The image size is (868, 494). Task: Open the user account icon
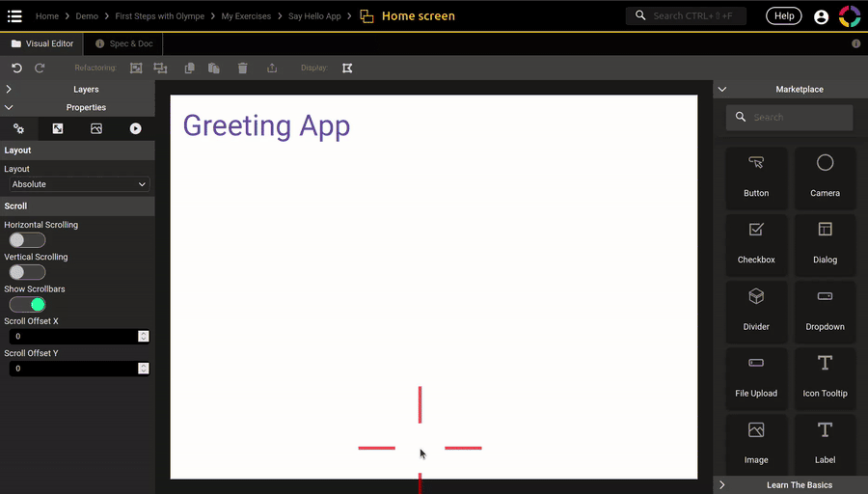tap(821, 16)
